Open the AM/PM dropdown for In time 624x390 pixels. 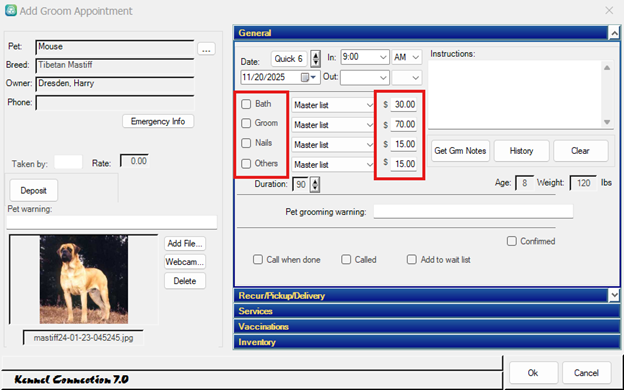(x=415, y=57)
